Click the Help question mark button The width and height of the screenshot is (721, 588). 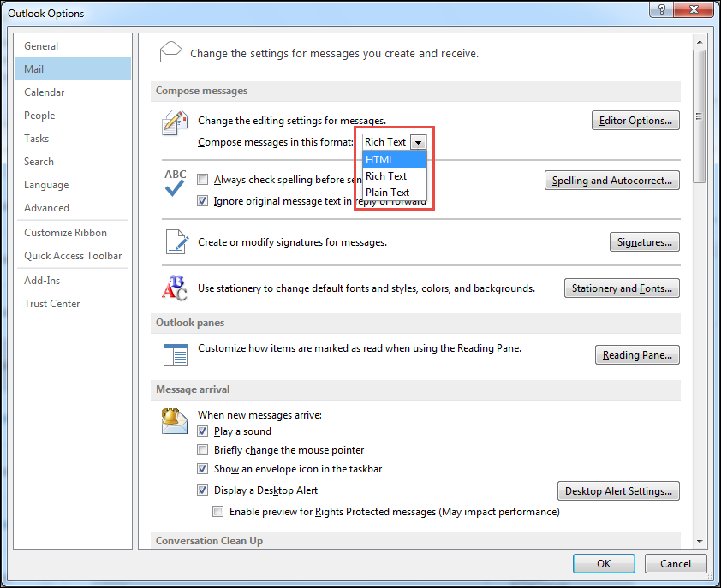tap(661, 9)
